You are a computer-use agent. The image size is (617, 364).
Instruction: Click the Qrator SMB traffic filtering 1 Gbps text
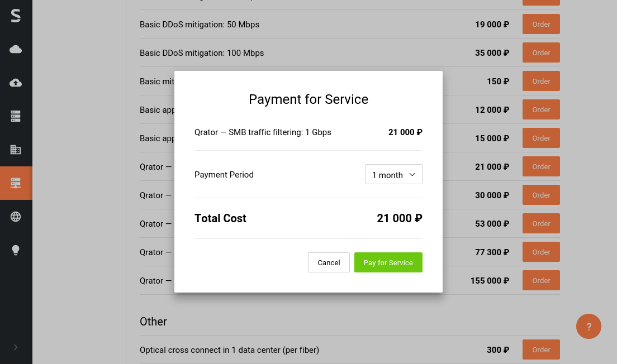point(263,132)
